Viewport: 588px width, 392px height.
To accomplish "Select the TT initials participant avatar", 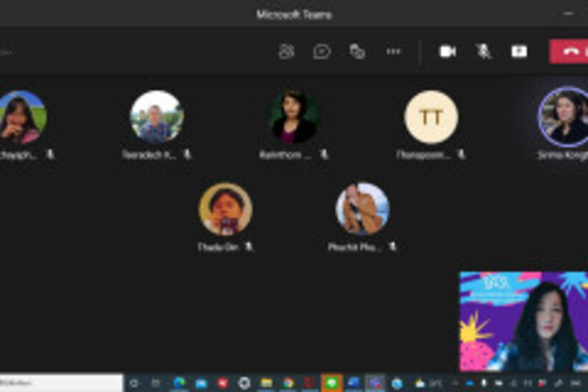I will click(431, 117).
